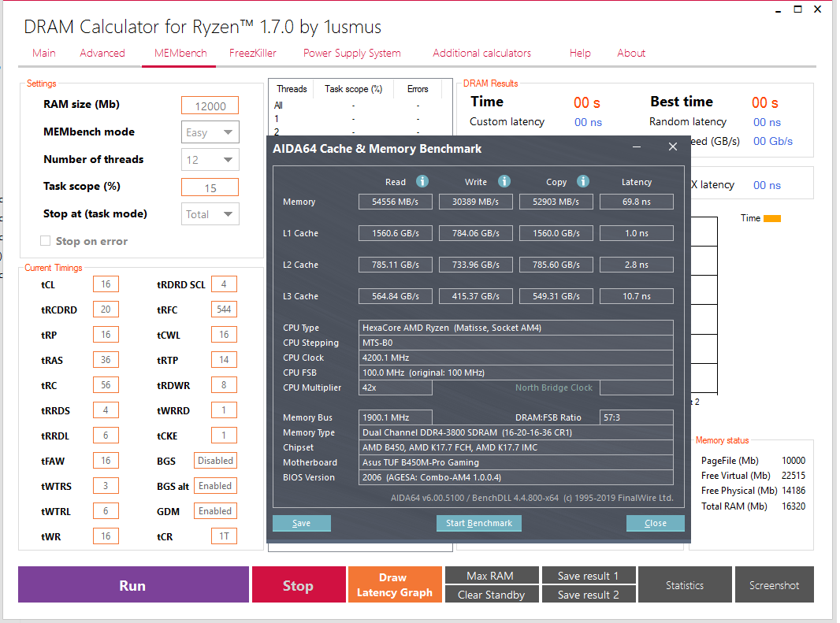
Task: Select the tRAS value field
Action: click(x=106, y=359)
